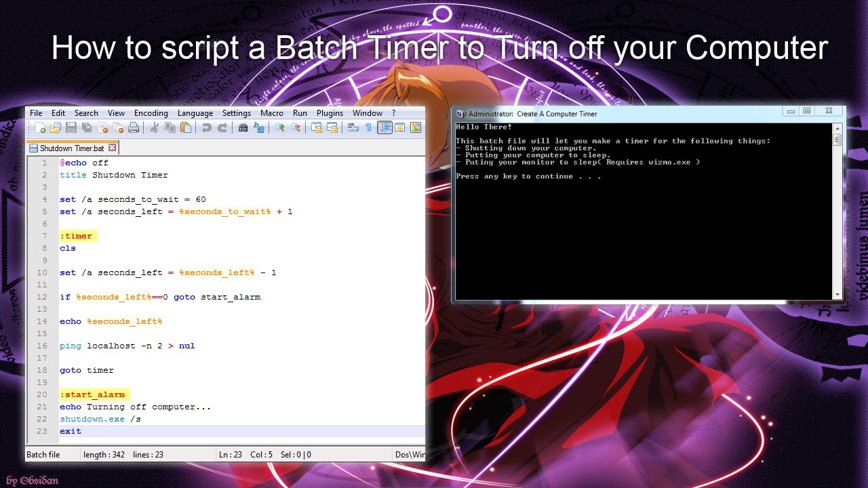Open the File menu
Screen dimensions: 868x488
coord(36,113)
